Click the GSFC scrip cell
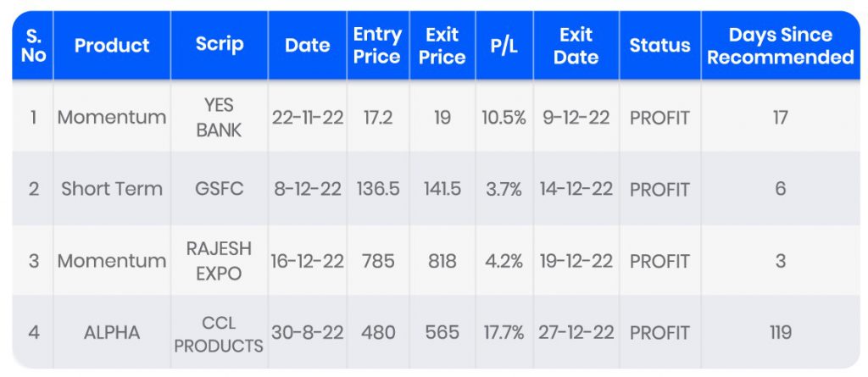 coord(220,189)
